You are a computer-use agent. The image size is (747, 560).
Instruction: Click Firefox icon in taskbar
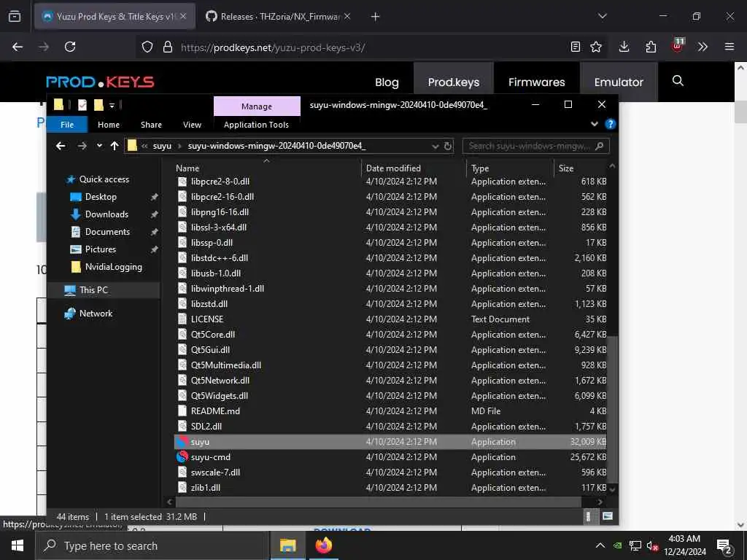[x=323, y=545]
